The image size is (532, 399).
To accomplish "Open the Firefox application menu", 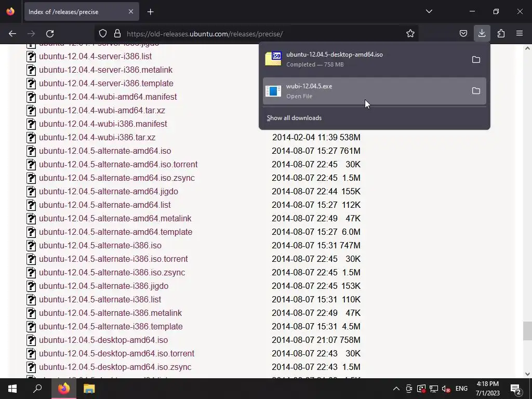I will pyautogui.click(x=520, y=34).
